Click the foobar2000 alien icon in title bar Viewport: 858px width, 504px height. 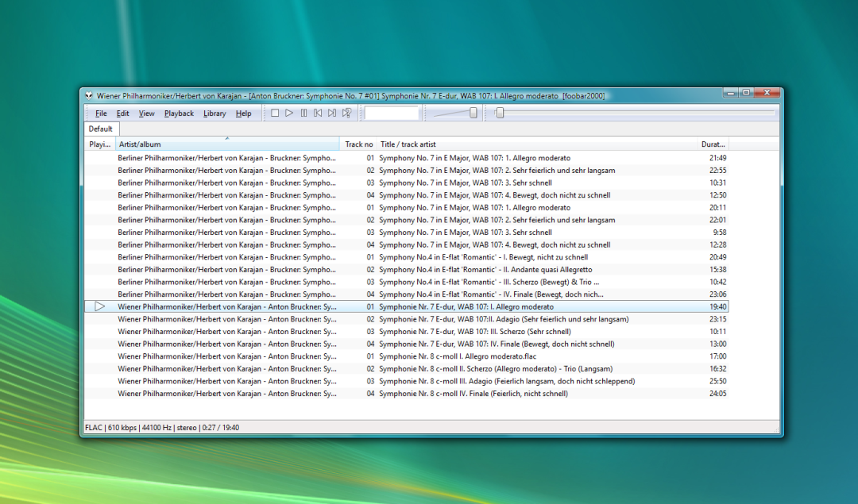(89, 96)
